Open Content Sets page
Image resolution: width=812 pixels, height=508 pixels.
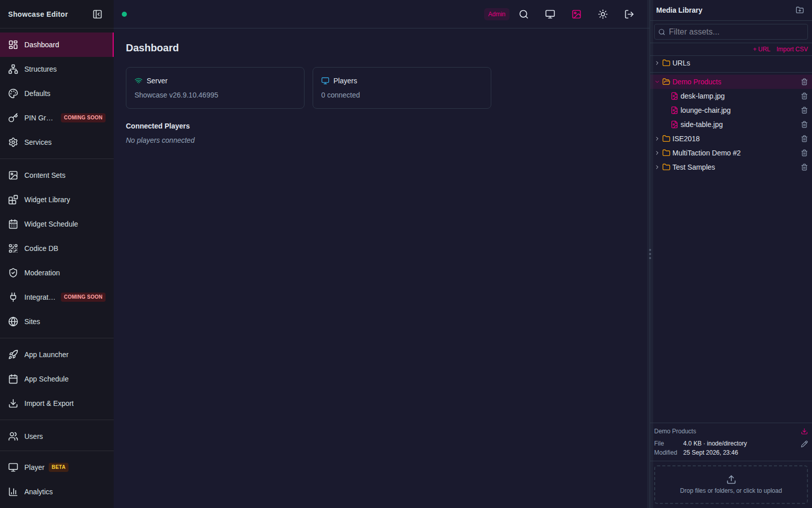57,175
